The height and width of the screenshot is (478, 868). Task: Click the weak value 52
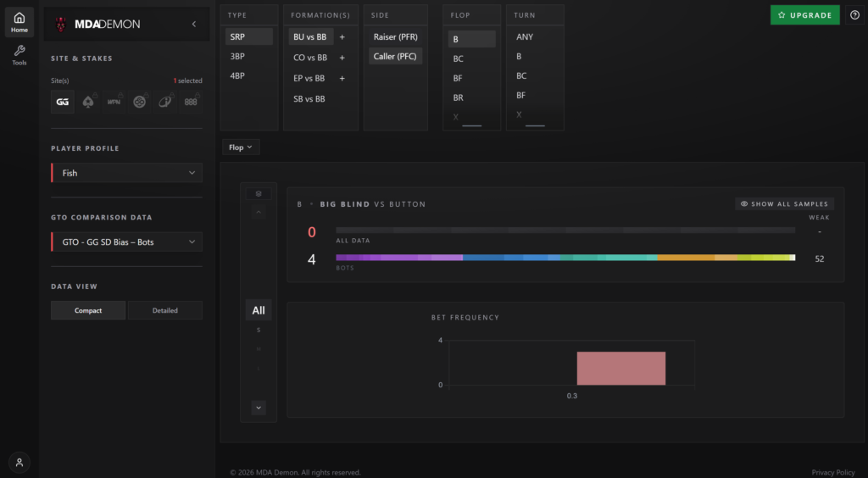click(x=820, y=258)
